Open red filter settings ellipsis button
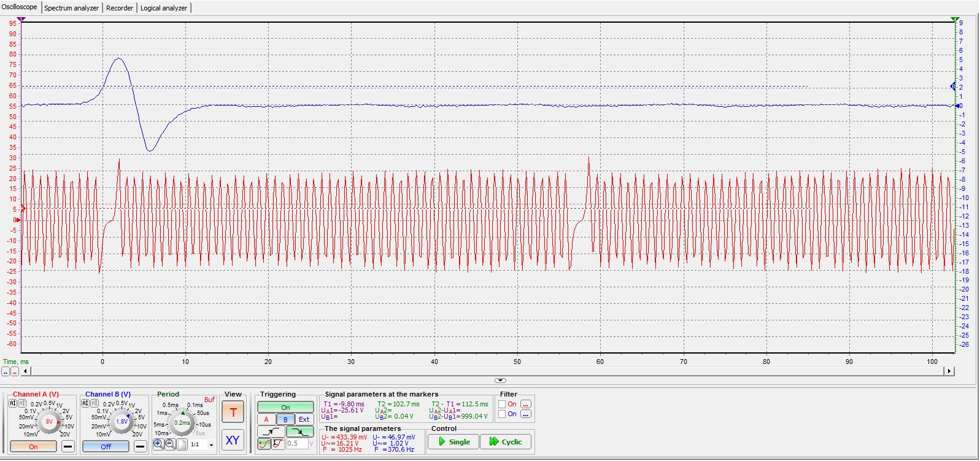The image size is (980, 461). [x=525, y=404]
